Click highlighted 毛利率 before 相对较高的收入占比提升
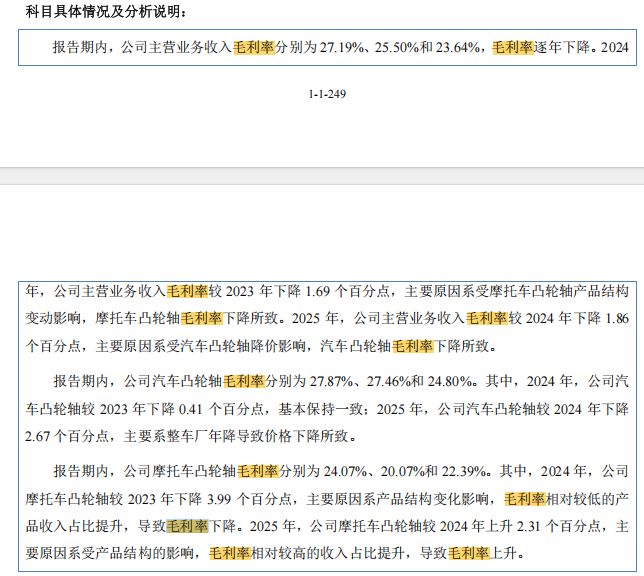 [x=230, y=553]
